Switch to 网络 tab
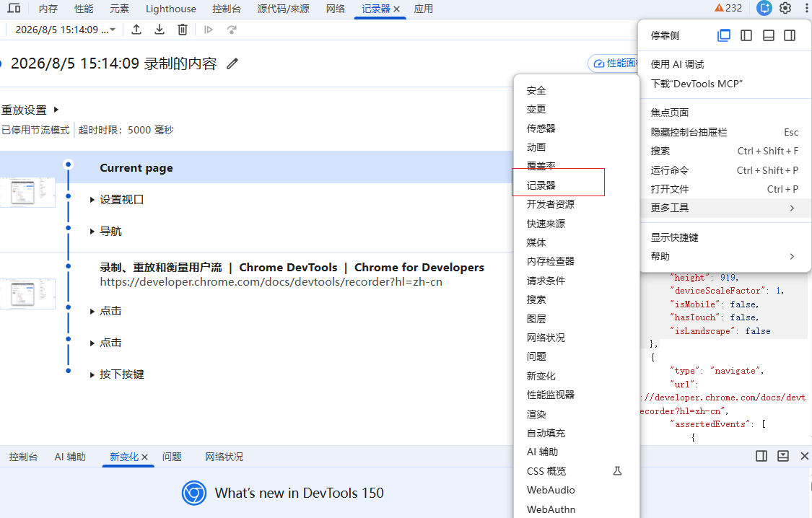The height and width of the screenshot is (518, 812). pos(336,9)
